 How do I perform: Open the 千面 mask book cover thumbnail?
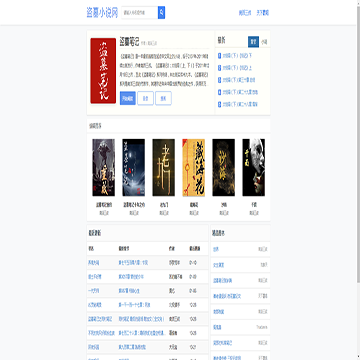point(254,167)
